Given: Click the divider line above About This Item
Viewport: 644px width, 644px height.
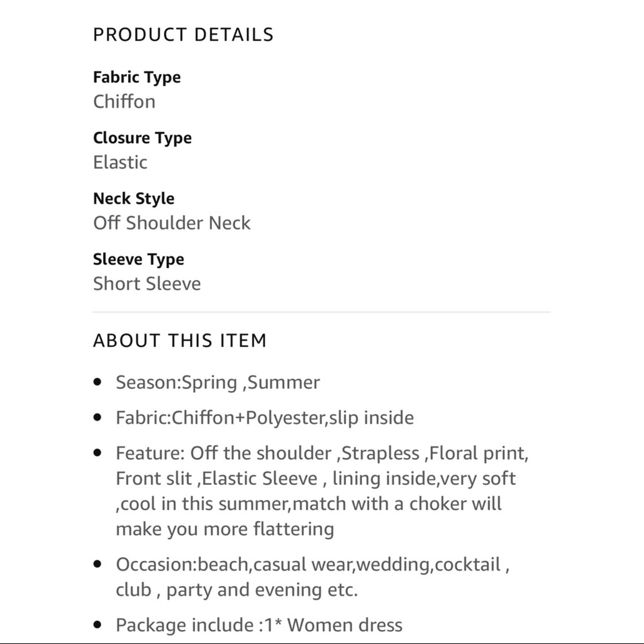Looking at the screenshot, I should pos(322,312).
